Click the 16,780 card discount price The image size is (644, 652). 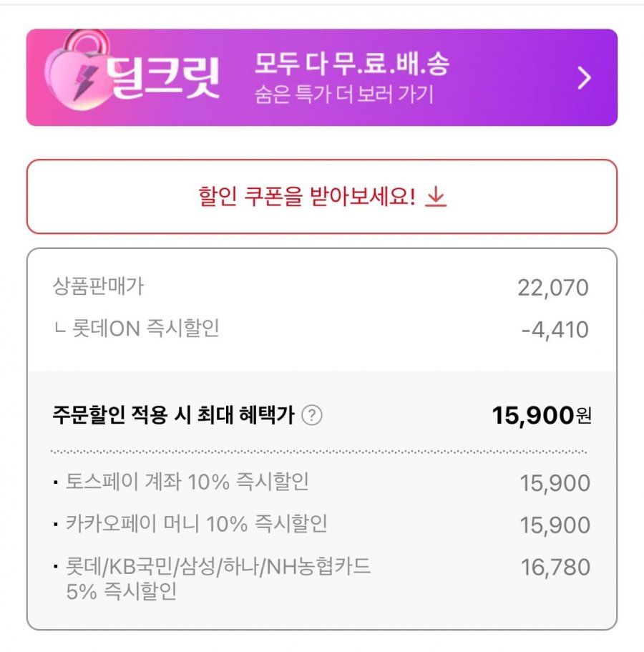point(555,567)
